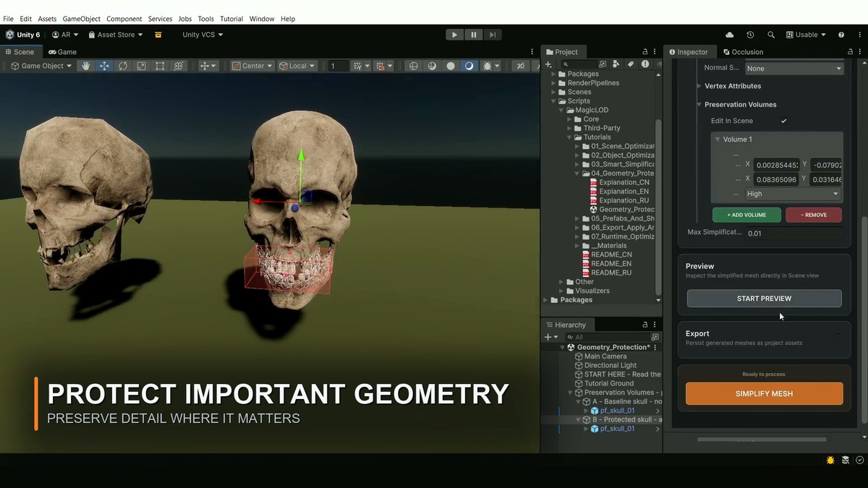Click the SIMPLIFY MESH button
The image size is (868, 488).
[765, 393]
